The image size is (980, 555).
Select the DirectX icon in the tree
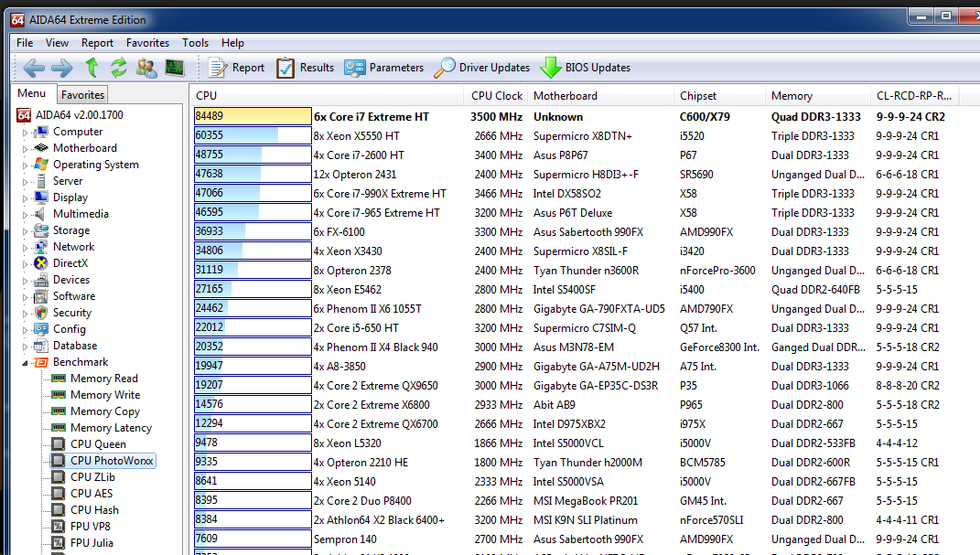41,262
